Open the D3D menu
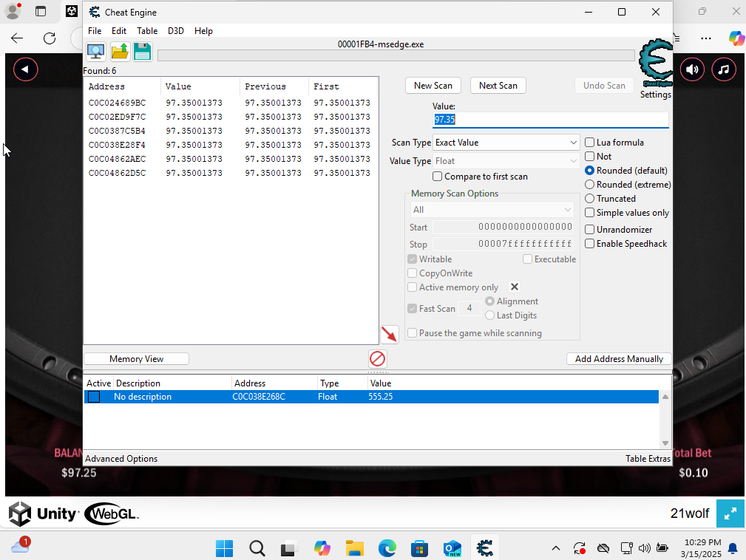746x560 pixels. click(176, 31)
